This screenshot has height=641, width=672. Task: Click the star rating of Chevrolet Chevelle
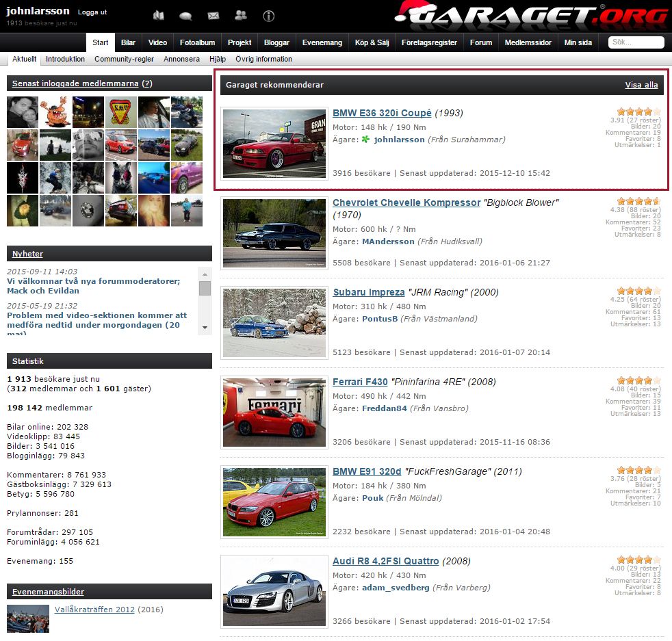click(x=638, y=201)
